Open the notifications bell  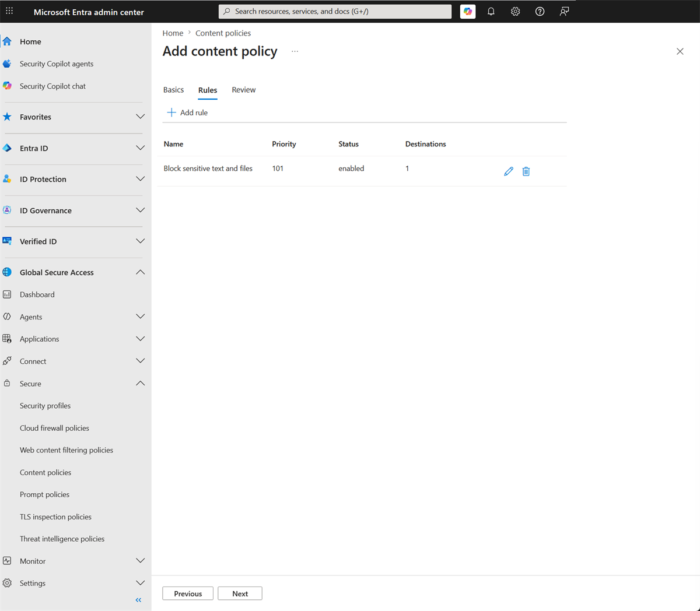point(491,11)
